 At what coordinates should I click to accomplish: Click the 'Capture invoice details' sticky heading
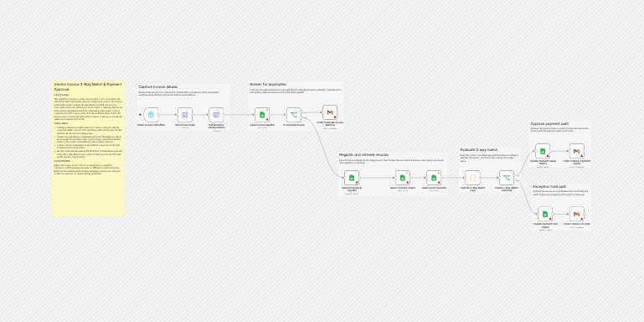(x=158, y=86)
